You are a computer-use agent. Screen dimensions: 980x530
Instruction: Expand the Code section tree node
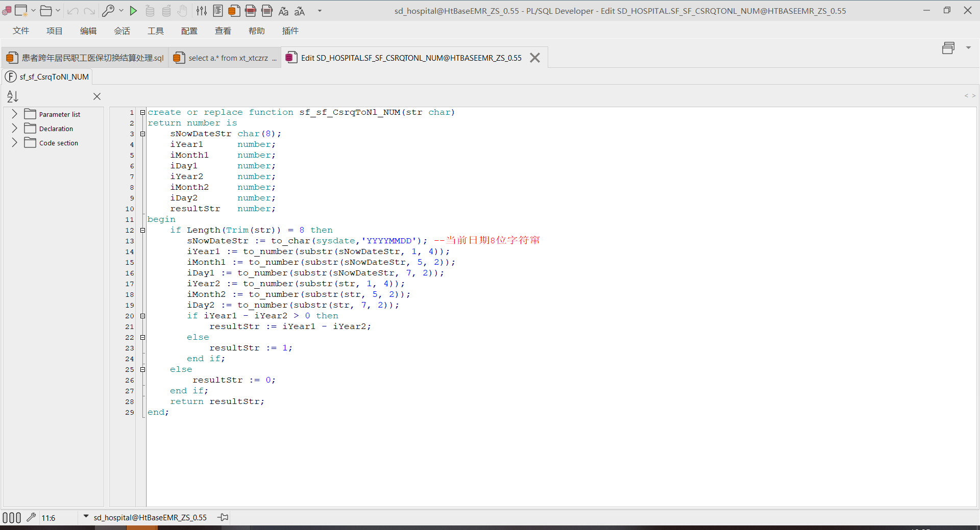coord(14,142)
